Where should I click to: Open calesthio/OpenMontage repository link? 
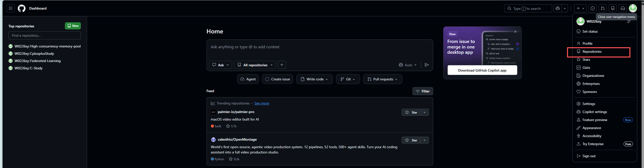pos(237,139)
